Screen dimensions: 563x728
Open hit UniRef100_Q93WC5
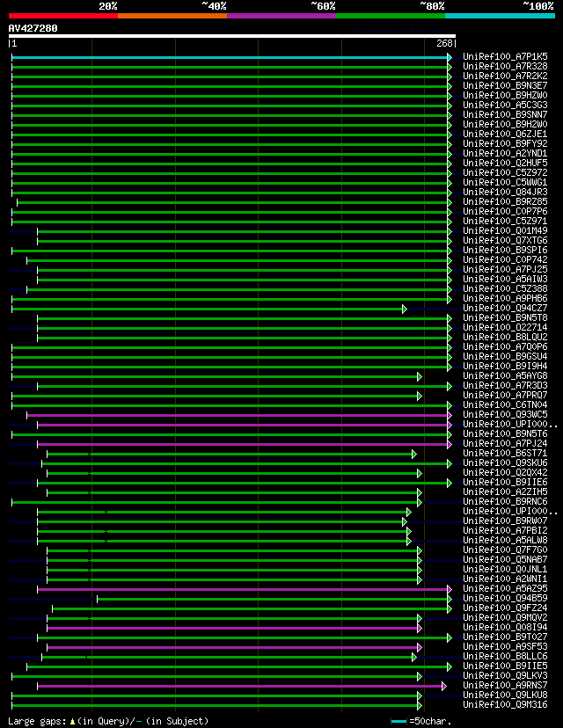click(x=505, y=415)
